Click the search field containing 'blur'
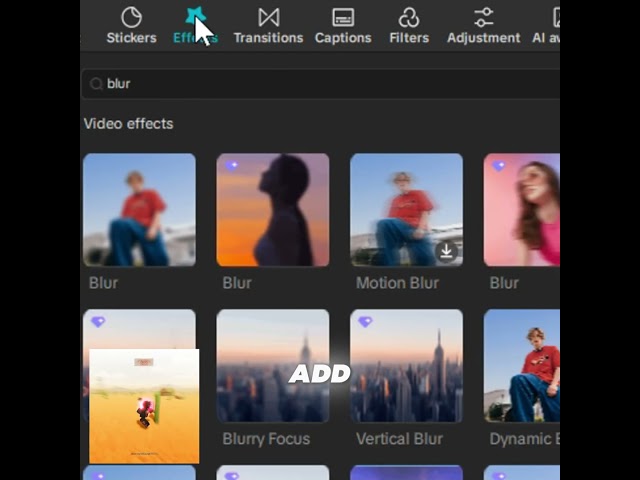The height and width of the screenshot is (480, 640). pyautogui.click(x=321, y=84)
